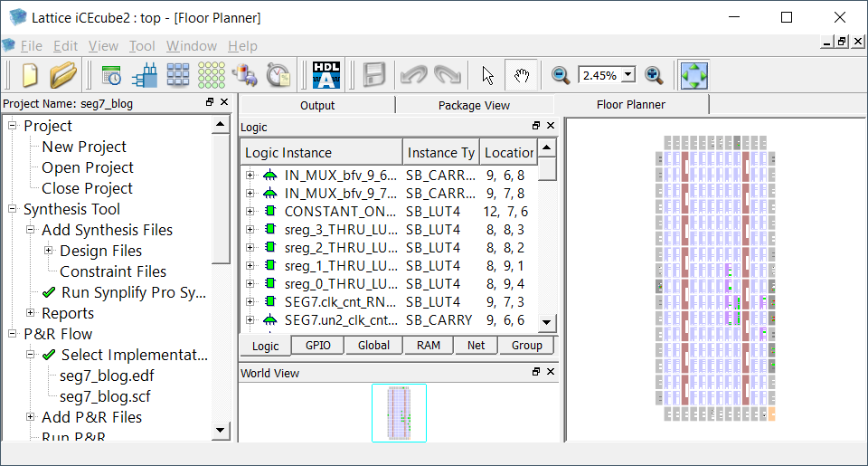Open the Floor Planner grid icon
This screenshot has height=466, width=868.
178,75
